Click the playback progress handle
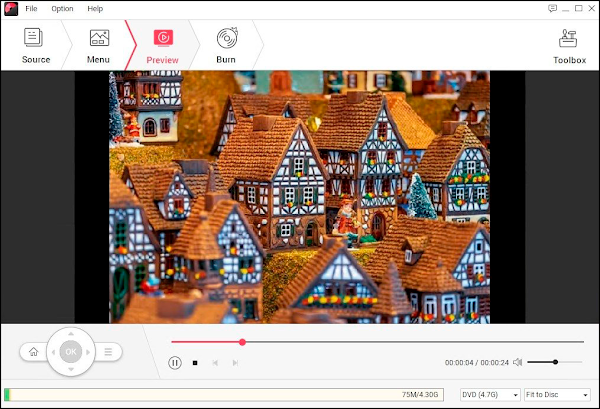 pyautogui.click(x=242, y=342)
